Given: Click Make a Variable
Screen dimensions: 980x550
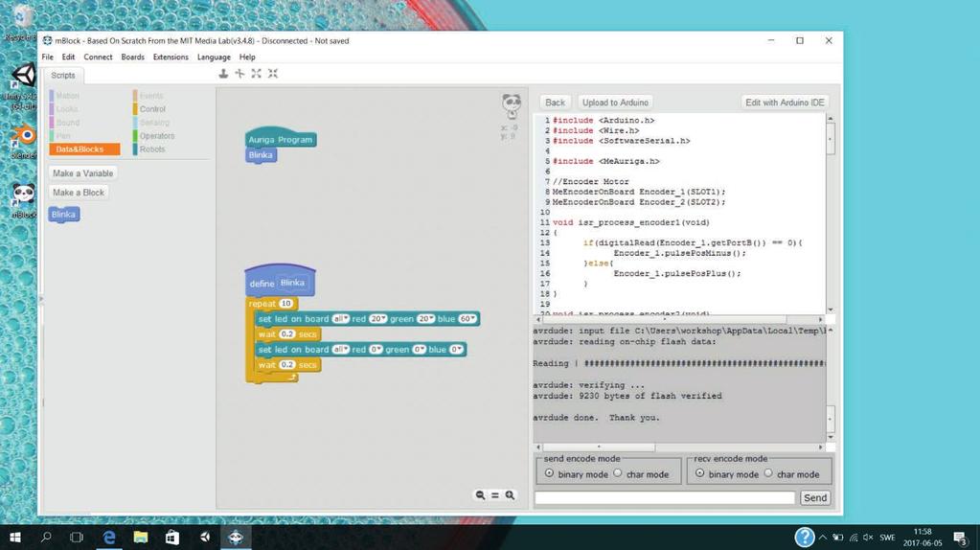Looking at the screenshot, I should point(83,173).
